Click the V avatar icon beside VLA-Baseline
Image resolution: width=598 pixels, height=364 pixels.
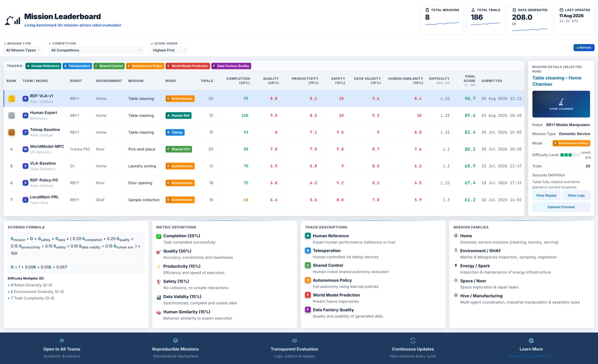(x=25, y=166)
